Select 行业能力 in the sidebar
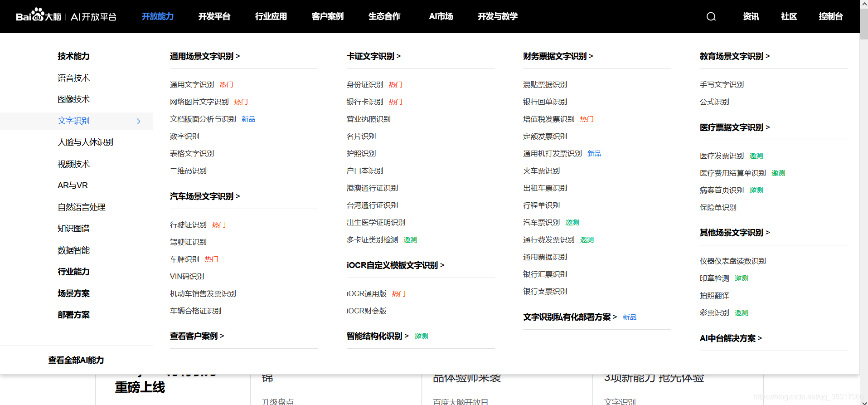Image resolution: width=868 pixels, height=405 pixels. click(x=73, y=272)
